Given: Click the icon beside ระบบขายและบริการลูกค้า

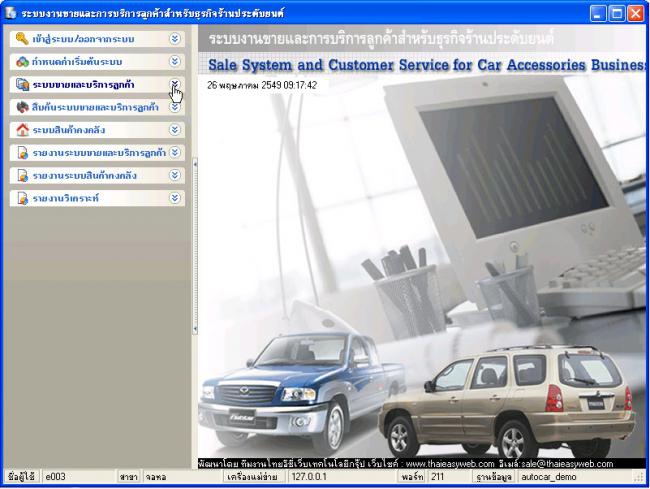Looking at the screenshot, I should 22,85.
